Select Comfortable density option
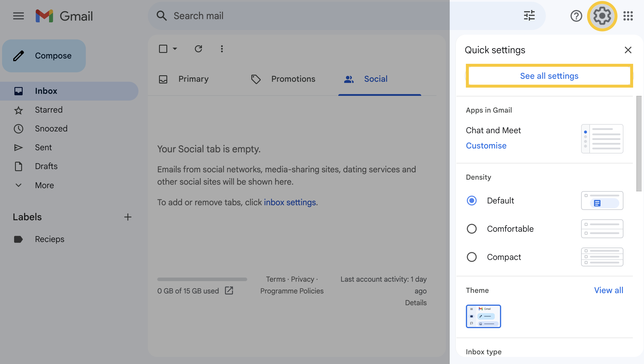This screenshot has height=364, width=644. pos(472,228)
